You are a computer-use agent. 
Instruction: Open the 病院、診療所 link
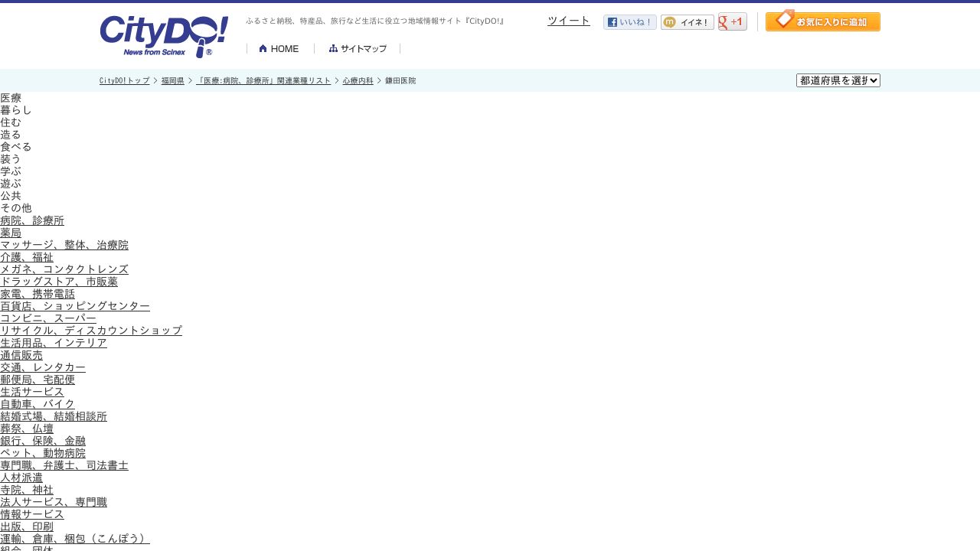pyautogui.click(x=32, y=220)
